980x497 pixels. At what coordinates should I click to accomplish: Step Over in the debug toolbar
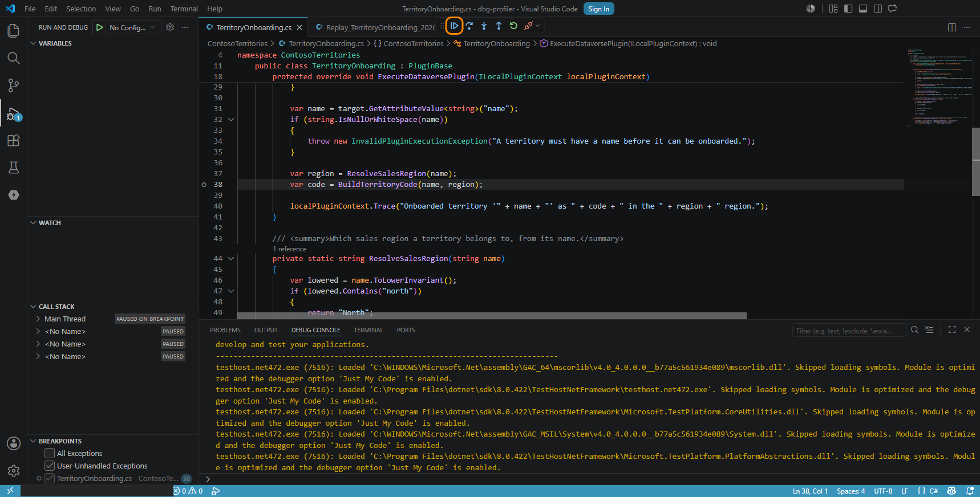tap(469, 26)
